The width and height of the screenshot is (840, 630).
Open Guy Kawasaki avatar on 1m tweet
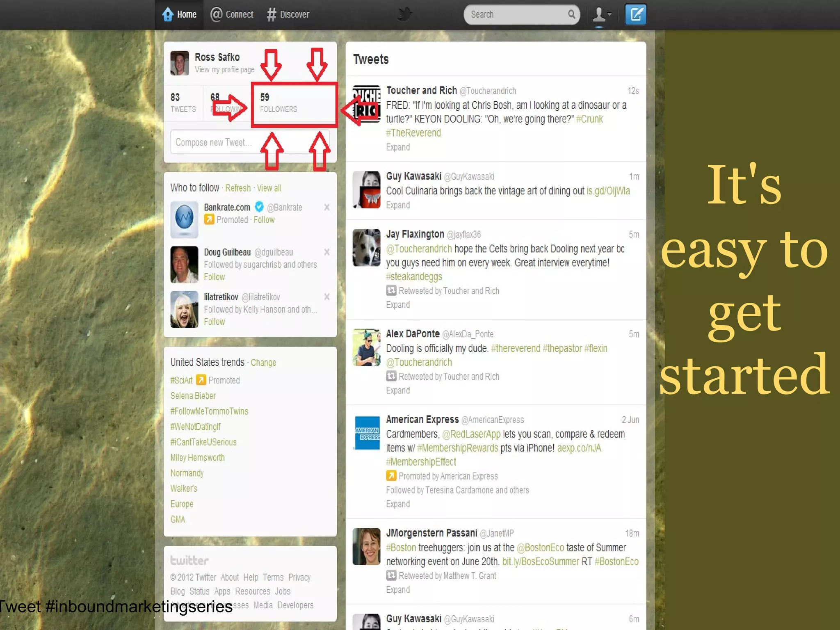point(367,189)
